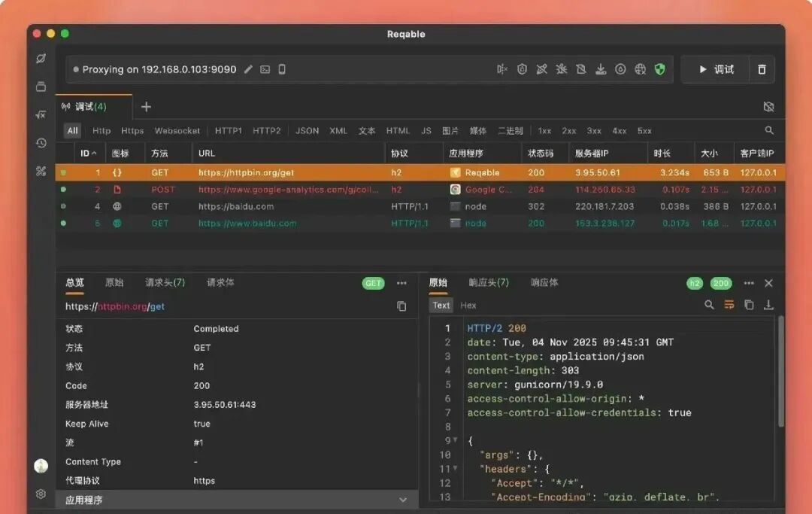Switch to the 调试(4) session tab

94,107
